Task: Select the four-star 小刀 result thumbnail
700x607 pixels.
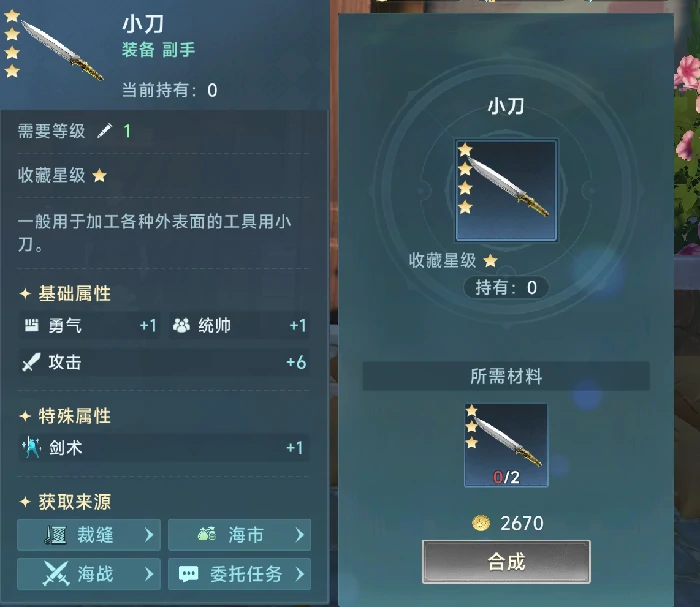Action: [506, 191]
